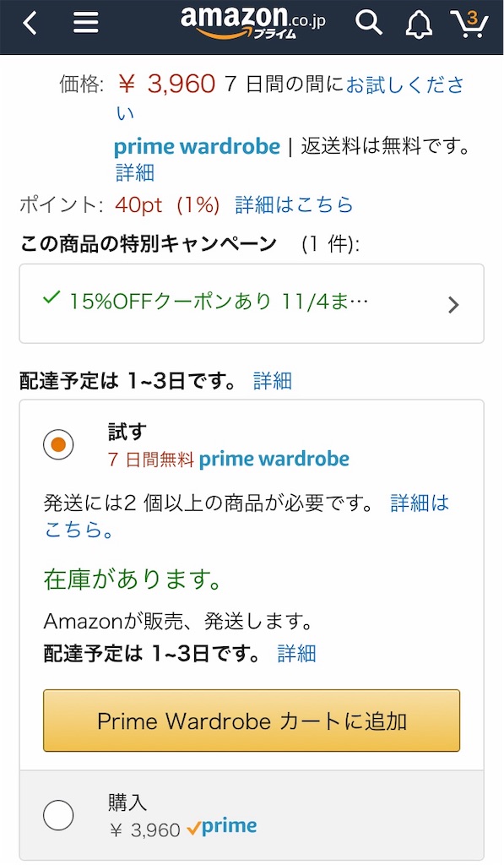Select the 購入 (purchase) radio button
Image resolution: width=504 pixels, height=865 pixels.
[57, 815]
